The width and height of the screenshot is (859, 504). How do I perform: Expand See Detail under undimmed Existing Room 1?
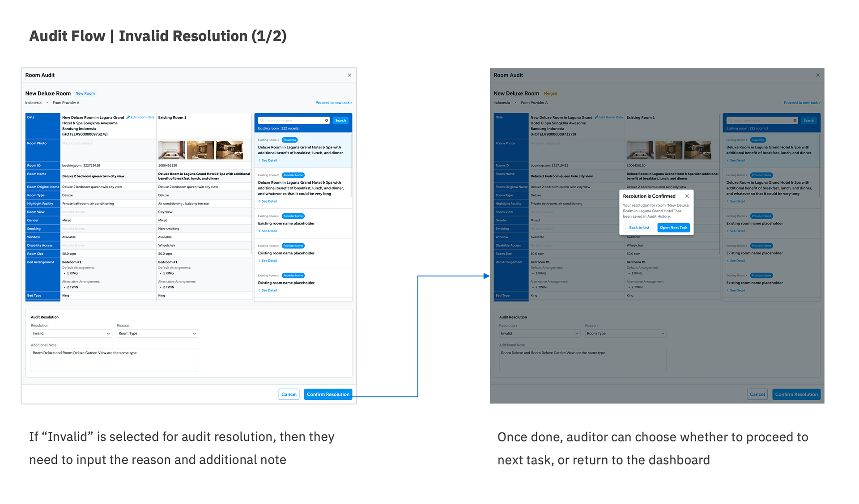pos(268,161)
